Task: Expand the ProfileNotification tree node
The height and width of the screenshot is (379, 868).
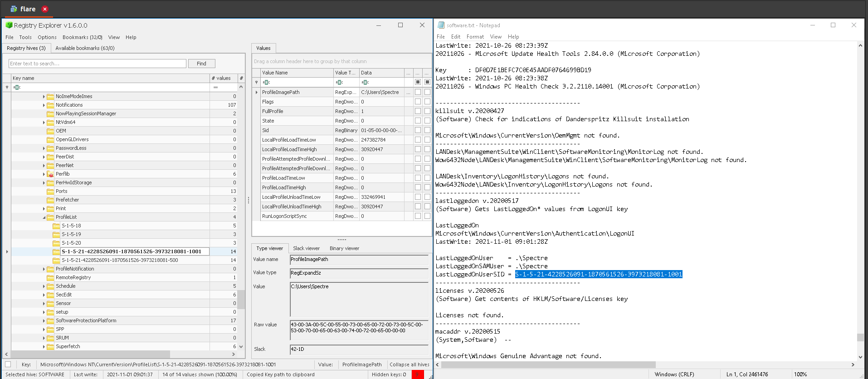Action: pos(44,269)
